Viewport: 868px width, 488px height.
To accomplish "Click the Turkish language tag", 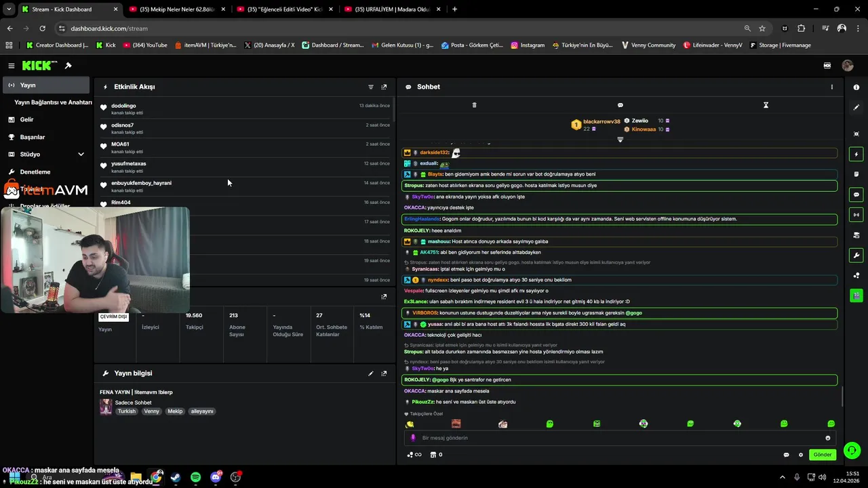I will click(x=127, y=411).
